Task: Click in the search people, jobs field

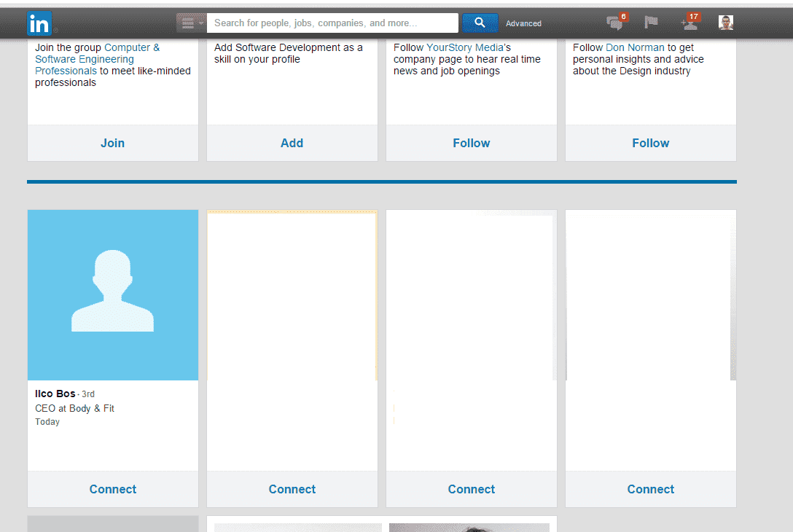Action: (332, 23)
